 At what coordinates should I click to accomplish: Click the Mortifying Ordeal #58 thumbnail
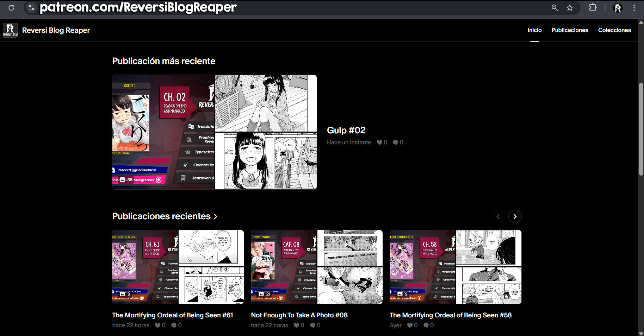click(x=456, y=267)
